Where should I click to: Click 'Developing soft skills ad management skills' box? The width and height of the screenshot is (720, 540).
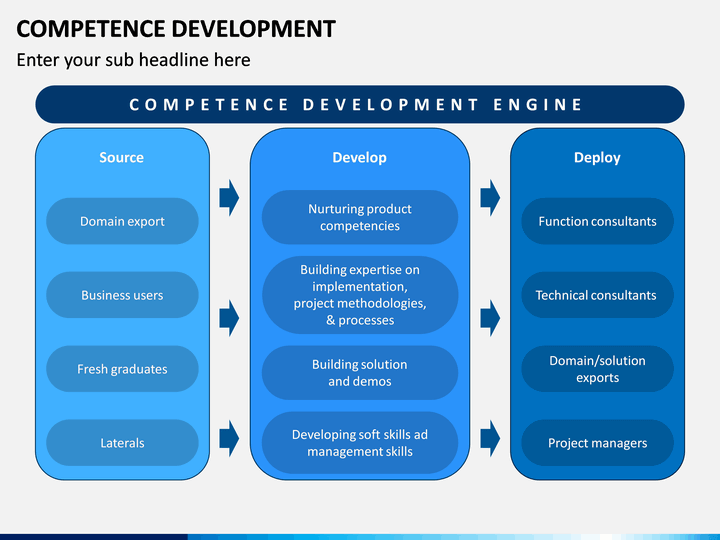point(360,443)
